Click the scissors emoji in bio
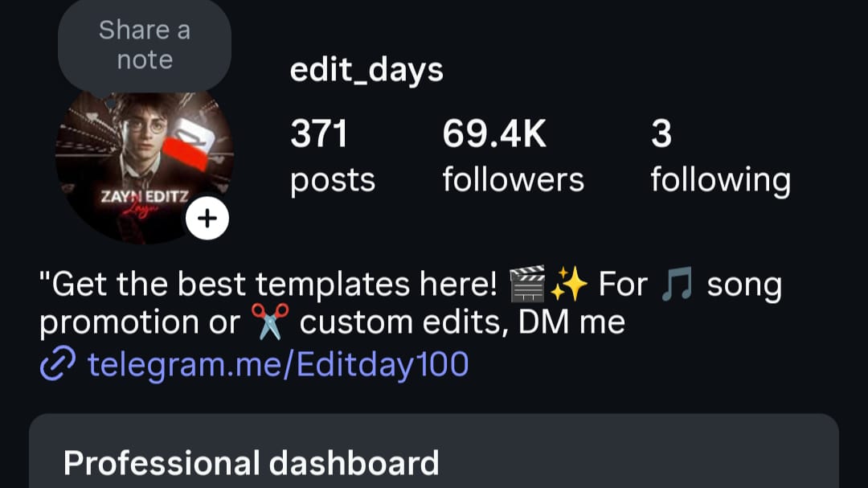Image resolution: width=868 pixels, height=488 pixels. pyautogui.click(x=269, y=322)
